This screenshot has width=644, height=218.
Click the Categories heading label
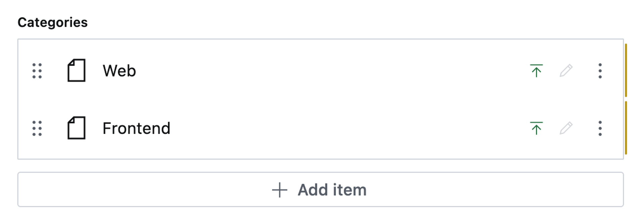pyautogui.click(x=53, y=22)
